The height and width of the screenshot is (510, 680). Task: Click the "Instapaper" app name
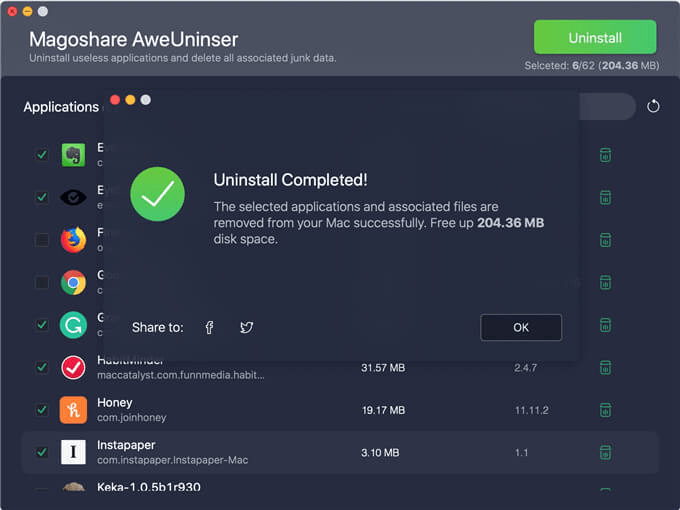click(126, 445)
